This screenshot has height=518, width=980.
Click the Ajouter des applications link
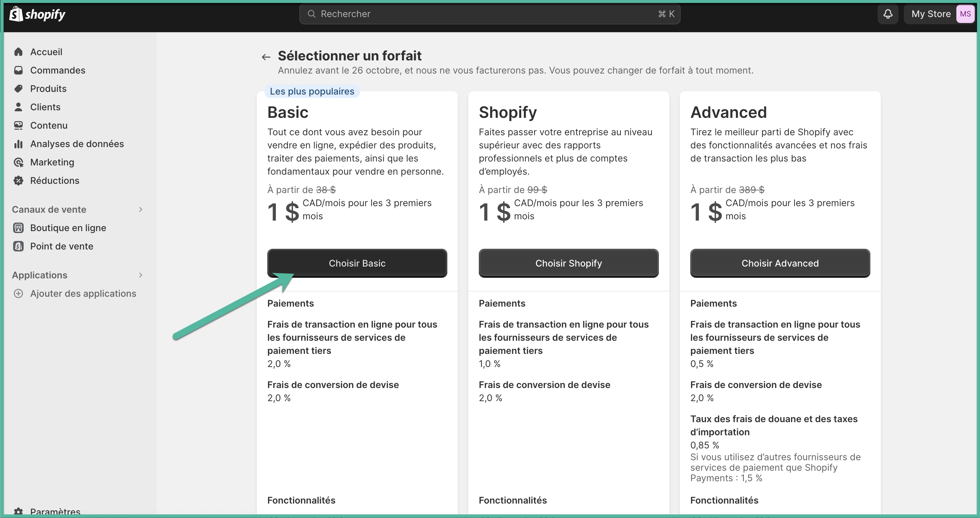pyautogui.click(x=83, y=293)
